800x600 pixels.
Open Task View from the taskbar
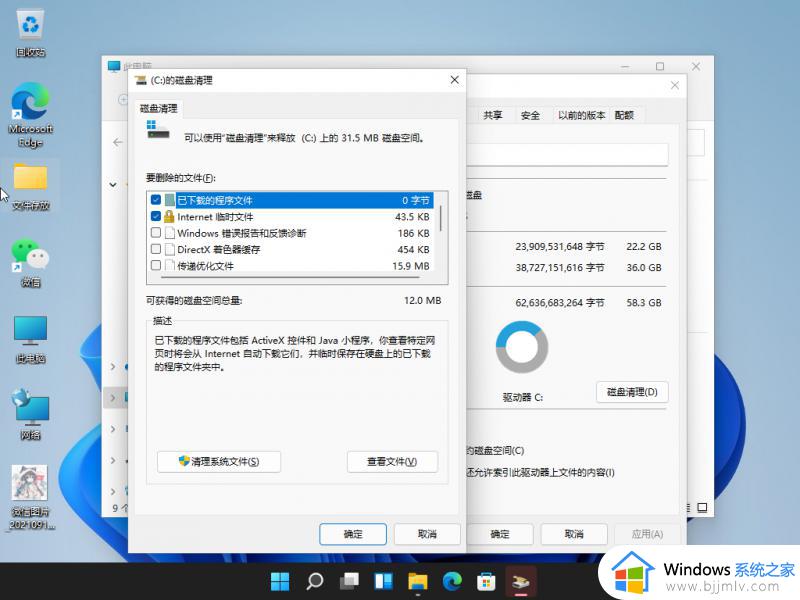click(x=349, y=581)
